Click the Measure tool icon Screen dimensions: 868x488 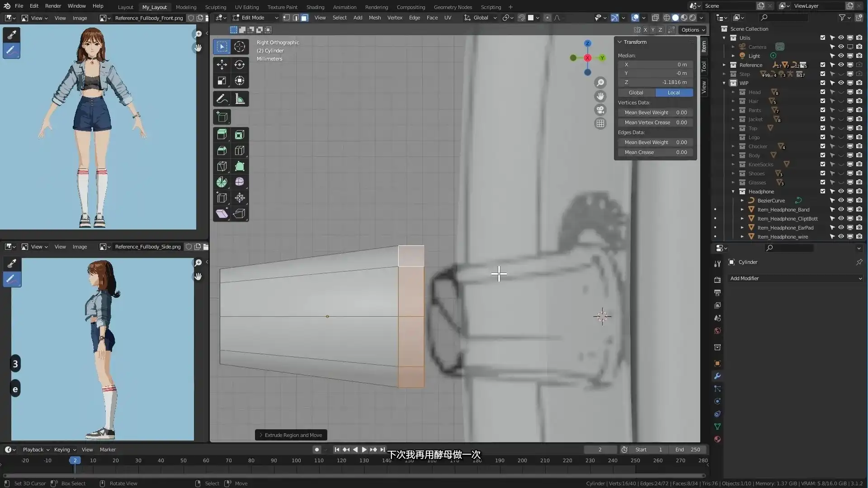[x=240, y=99]
